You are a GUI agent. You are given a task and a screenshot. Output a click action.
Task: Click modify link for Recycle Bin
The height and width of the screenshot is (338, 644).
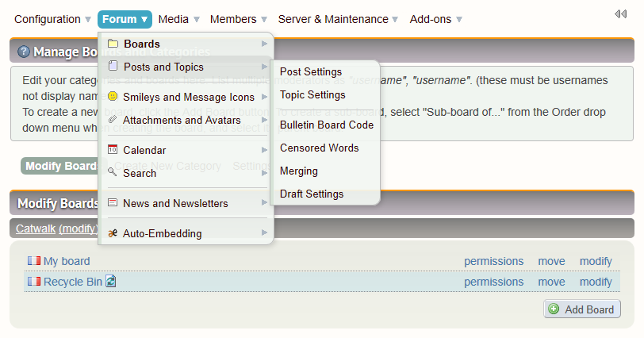pyautogui.click(x=596, y=282)
